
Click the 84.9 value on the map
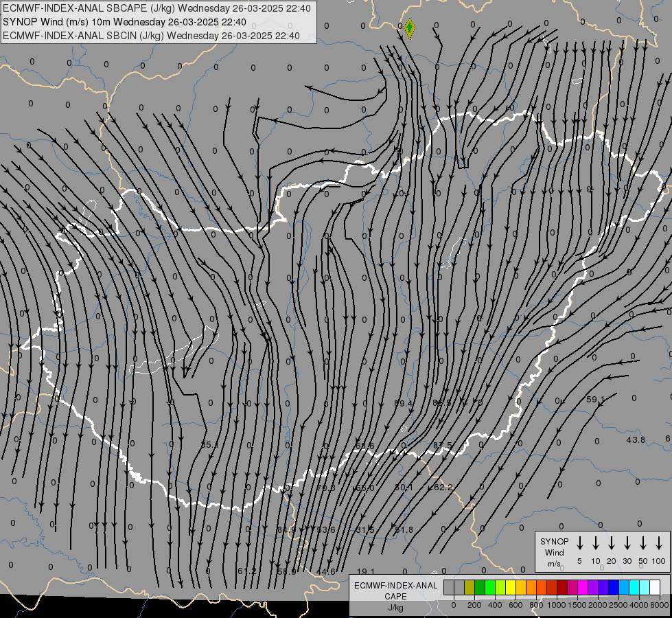(286, 530)
